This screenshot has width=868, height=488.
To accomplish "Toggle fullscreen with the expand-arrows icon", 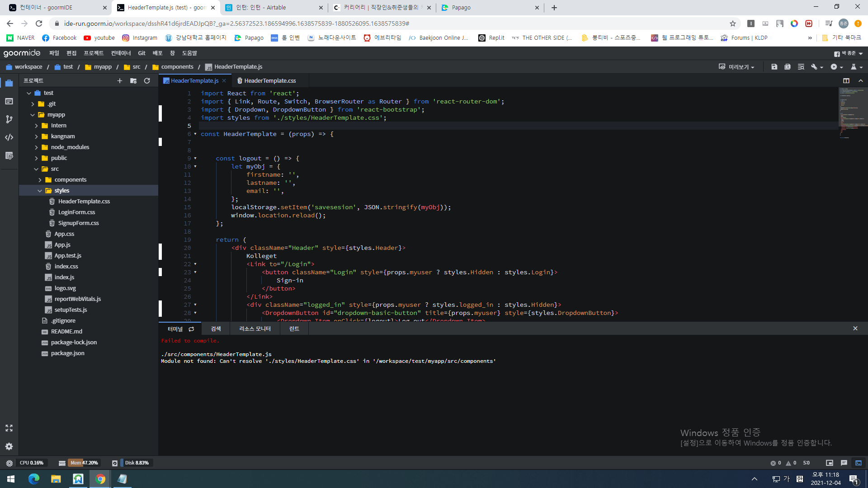I will [x=9, y=428].
